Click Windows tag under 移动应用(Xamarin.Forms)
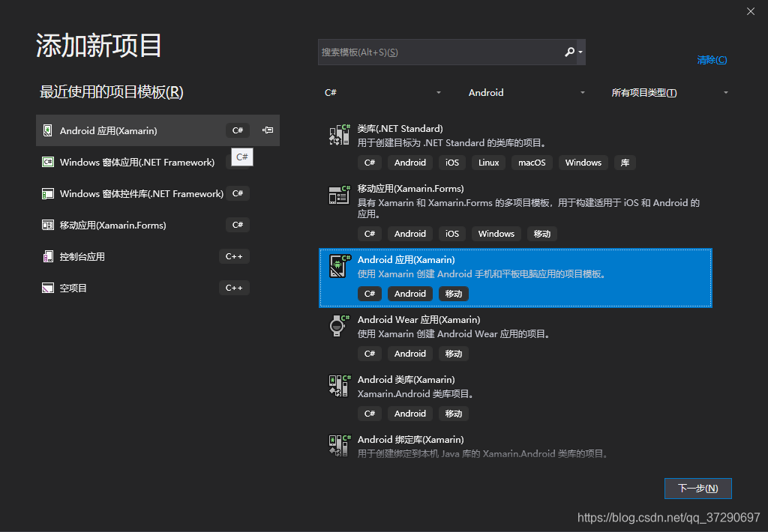This screenshot has width=768, height=532. pos(496,234)
